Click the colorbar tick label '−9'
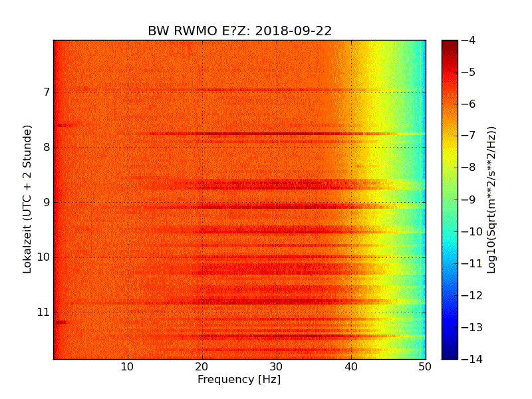This screenshot has width=532, height=399. tap(469, 199)
